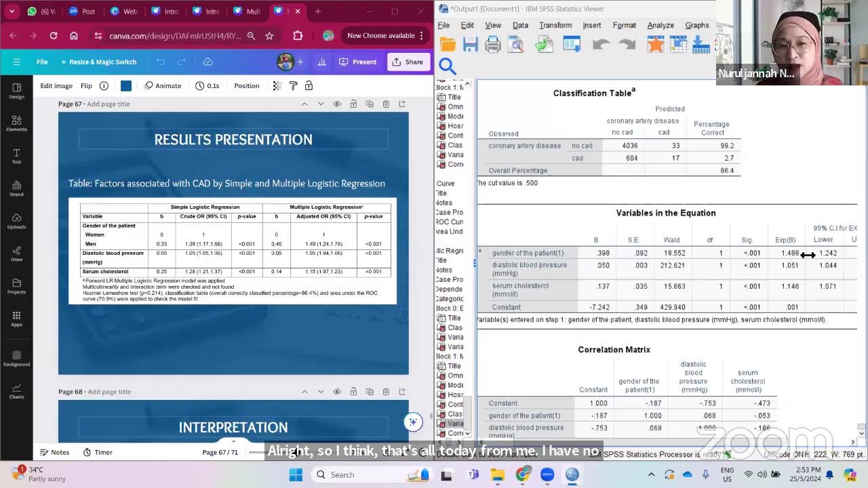Move Page 67 down with chevron
868x488 pixels.
coord(321,104)
